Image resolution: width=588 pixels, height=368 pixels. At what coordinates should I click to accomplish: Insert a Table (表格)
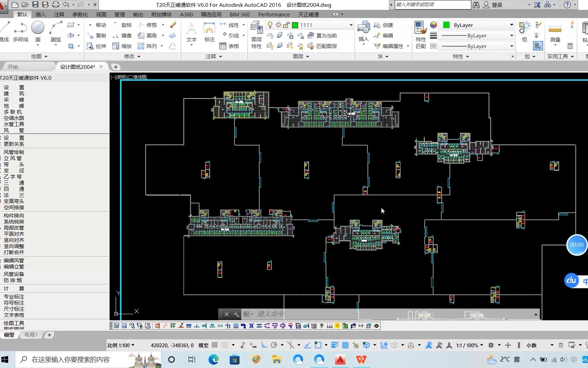click(x=229, y=46)
